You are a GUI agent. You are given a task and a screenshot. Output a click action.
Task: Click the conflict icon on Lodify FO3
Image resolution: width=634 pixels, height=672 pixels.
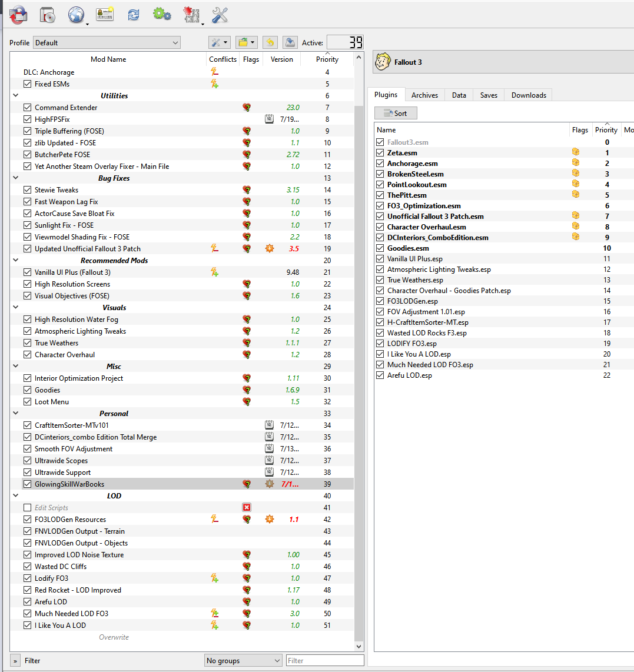coord(214,578)
